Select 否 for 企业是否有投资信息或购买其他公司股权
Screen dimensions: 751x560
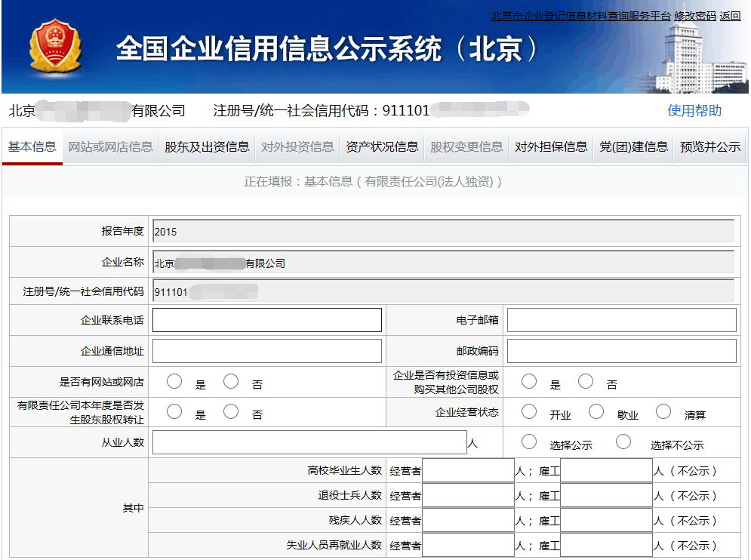[x=586, y=382]
